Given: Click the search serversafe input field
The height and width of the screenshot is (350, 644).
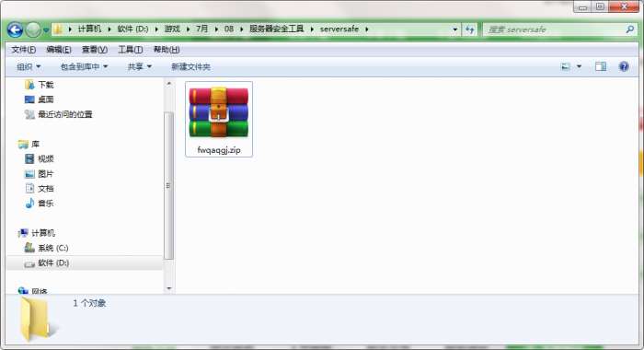Looking at the screenshot, I should point(555,29).
